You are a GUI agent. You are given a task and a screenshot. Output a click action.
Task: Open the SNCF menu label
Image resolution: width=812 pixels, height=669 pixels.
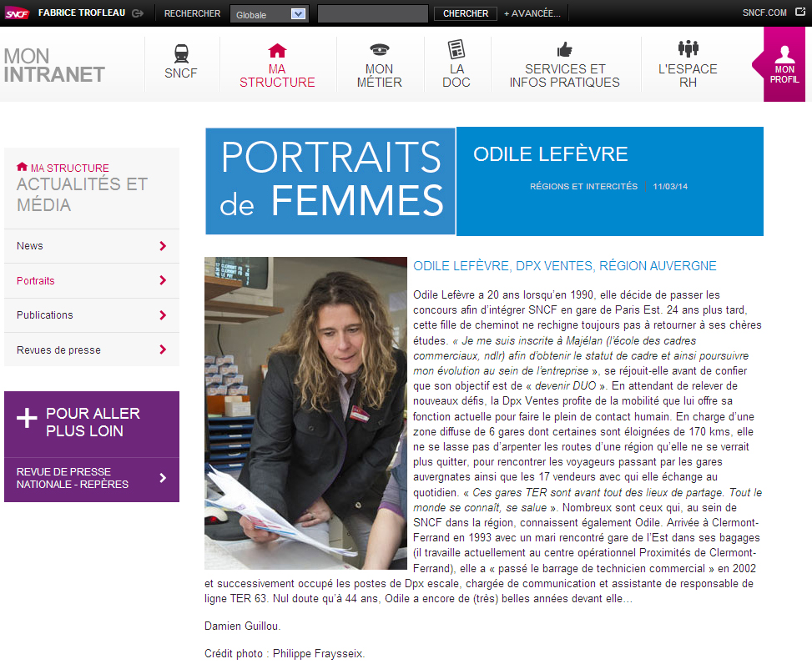pos(181,73)
